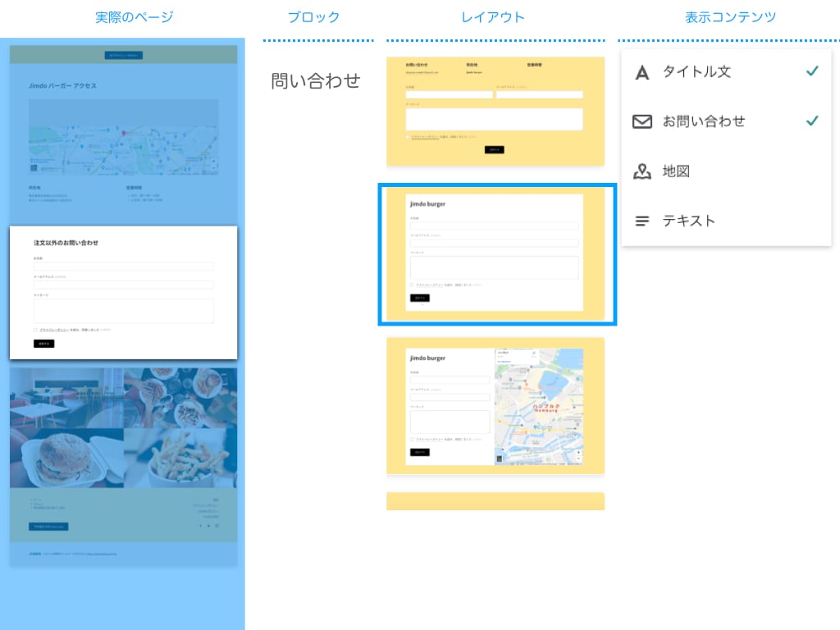
Task: Click the テキスト lines icon
Action: click(x=642, y=221)
